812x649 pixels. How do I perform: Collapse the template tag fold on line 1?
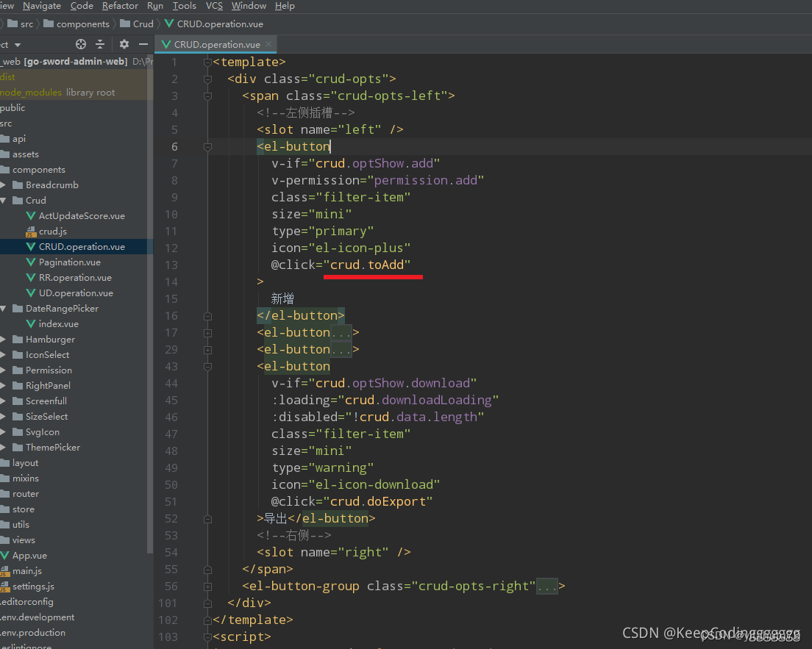tap(207, 62)
